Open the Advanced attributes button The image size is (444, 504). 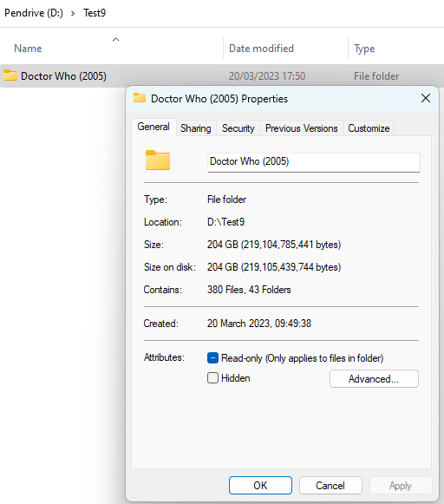click(374, 378)
